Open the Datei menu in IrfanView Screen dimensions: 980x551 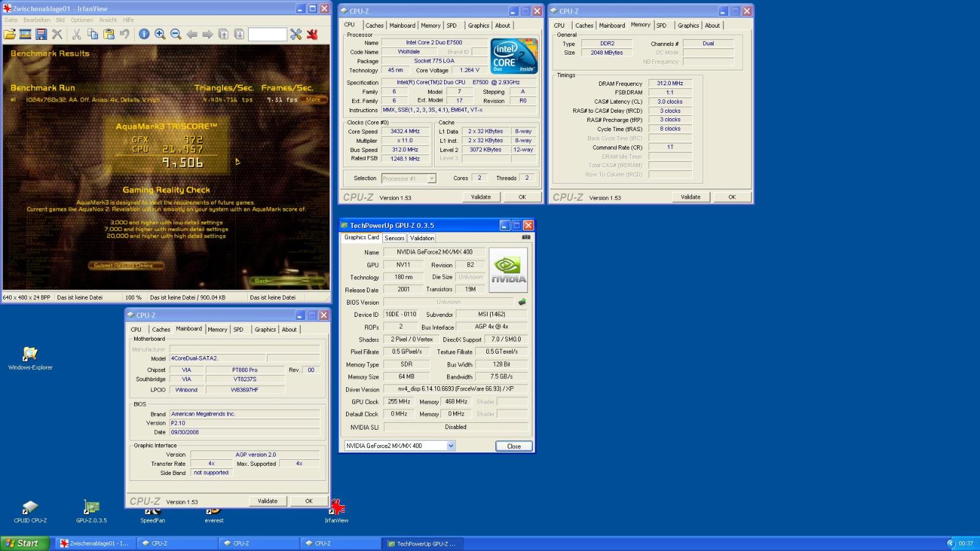pyautogui.click(x=11, y=20)
